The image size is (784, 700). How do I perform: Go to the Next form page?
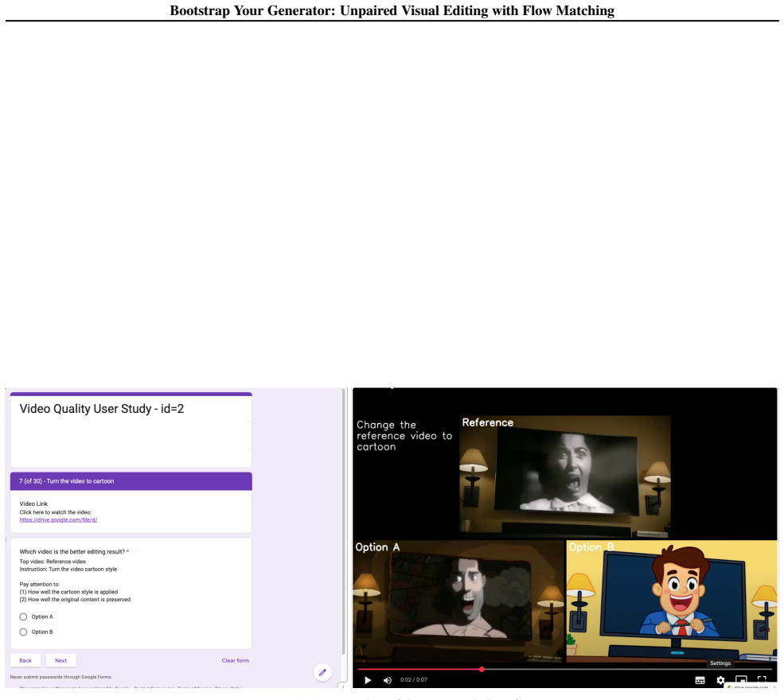click(61, 660)
